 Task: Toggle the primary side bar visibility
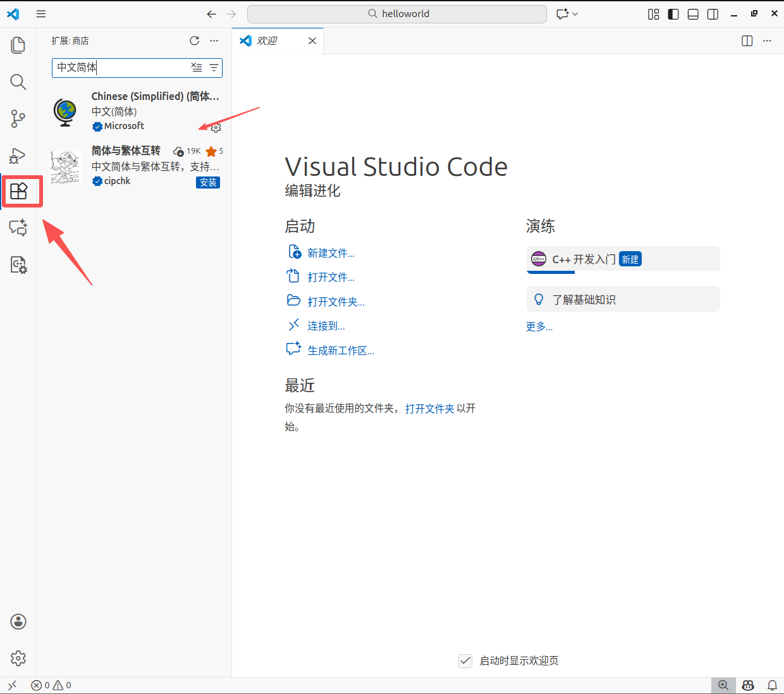673,14
